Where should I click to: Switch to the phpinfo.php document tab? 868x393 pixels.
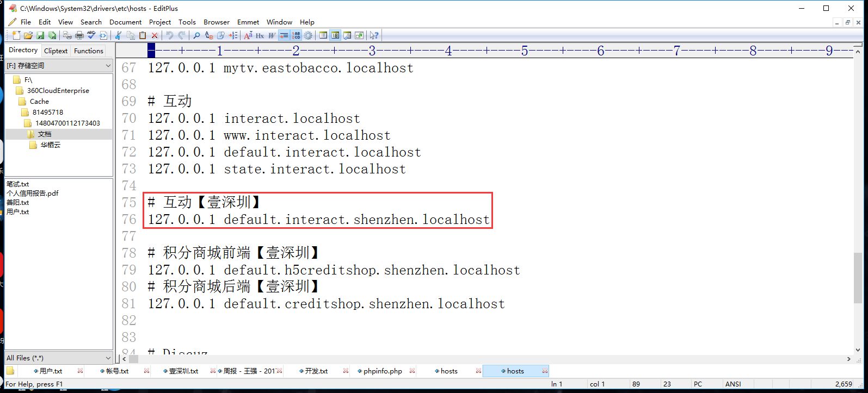click(x=383, y=371)
